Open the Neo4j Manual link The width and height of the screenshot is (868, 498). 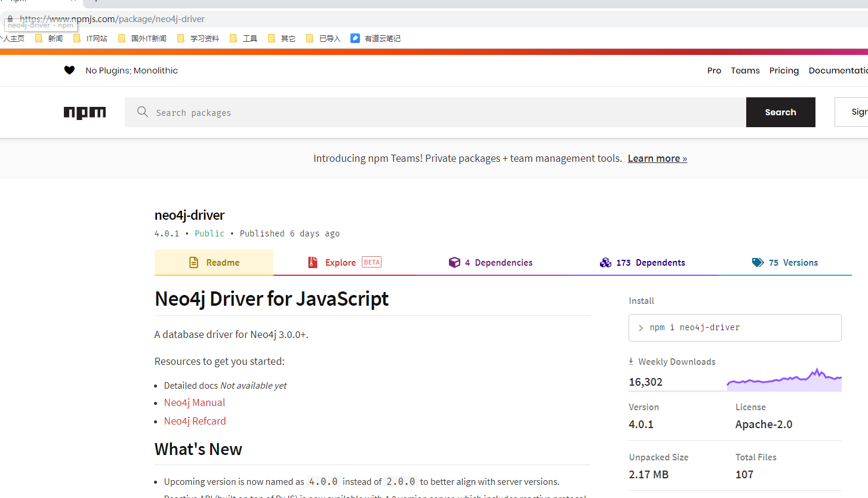point(195,402)
